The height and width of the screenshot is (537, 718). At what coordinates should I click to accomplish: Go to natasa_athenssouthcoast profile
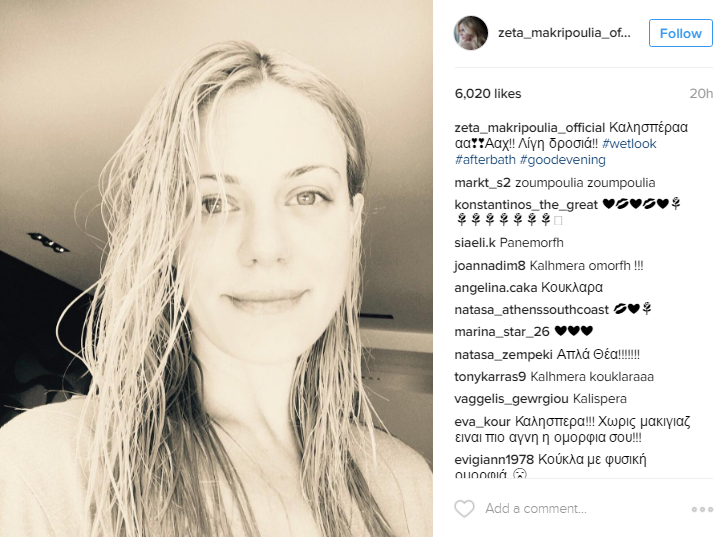coord(531,310)
